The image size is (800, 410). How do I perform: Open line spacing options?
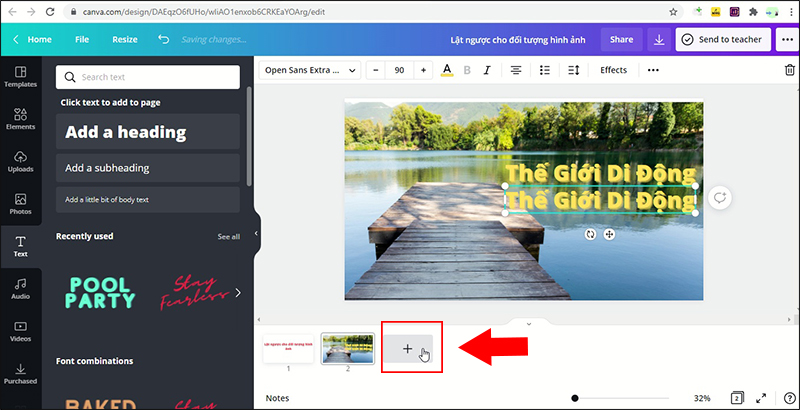573,70
